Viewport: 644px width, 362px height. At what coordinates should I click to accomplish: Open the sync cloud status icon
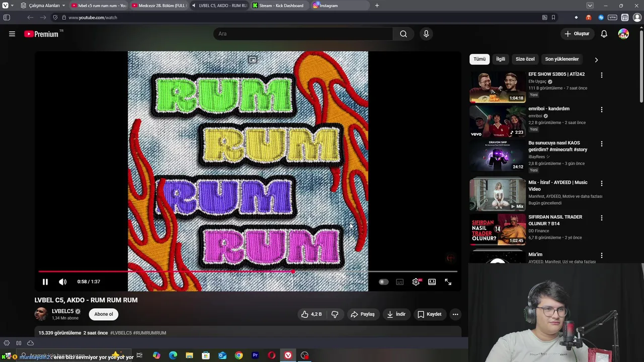(x=30, y=343)
